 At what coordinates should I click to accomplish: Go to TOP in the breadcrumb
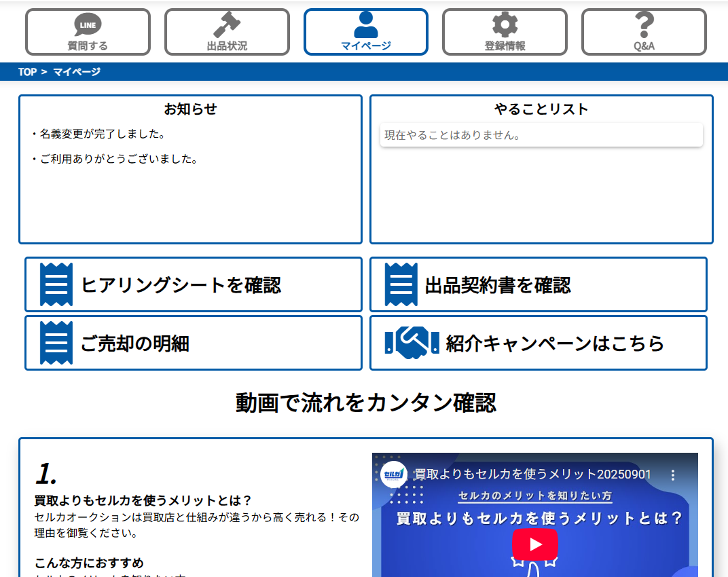tap(27, 72)
